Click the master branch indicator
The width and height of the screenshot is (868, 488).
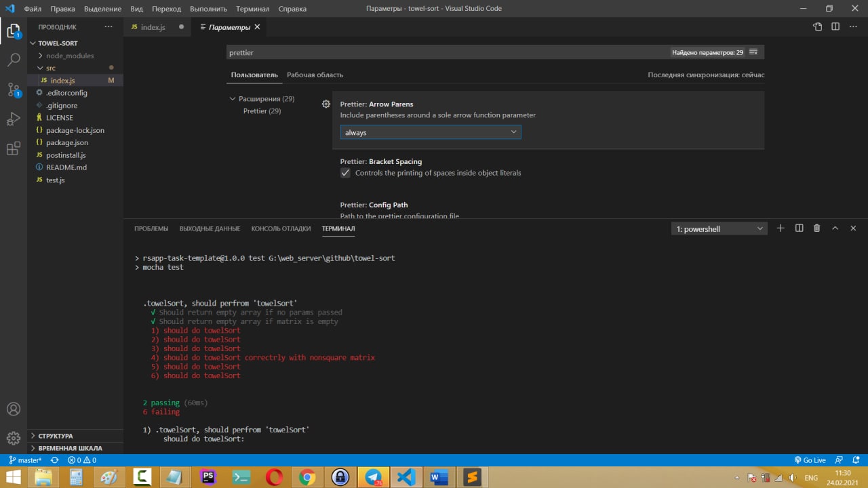coord(25,460)
